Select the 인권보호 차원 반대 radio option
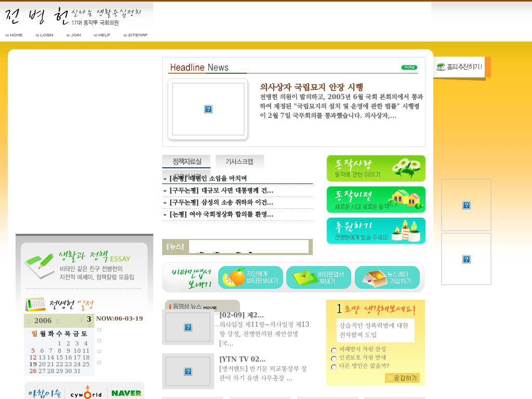This screenshot has width=532, height=399. point(334,359)
